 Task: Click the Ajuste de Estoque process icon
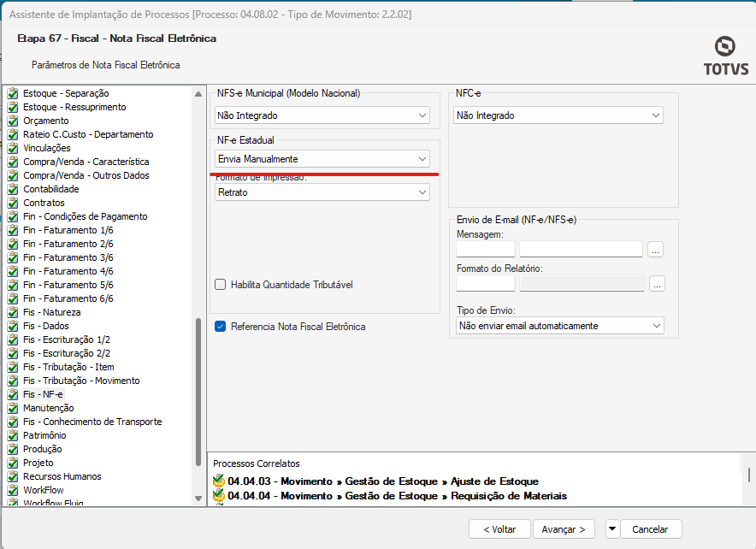[219, 481]
